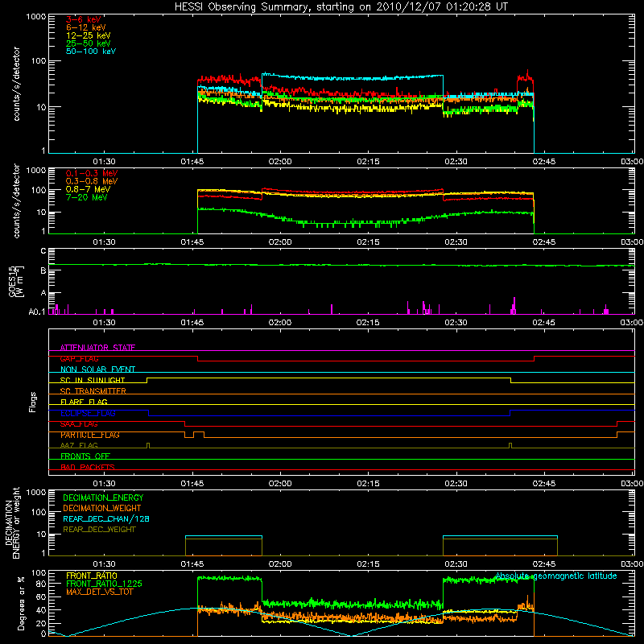Viewport: 644px width, 644px height.
Task: Select the NON_SOLAR_EVENT flag label
Action: click(97, 369)
